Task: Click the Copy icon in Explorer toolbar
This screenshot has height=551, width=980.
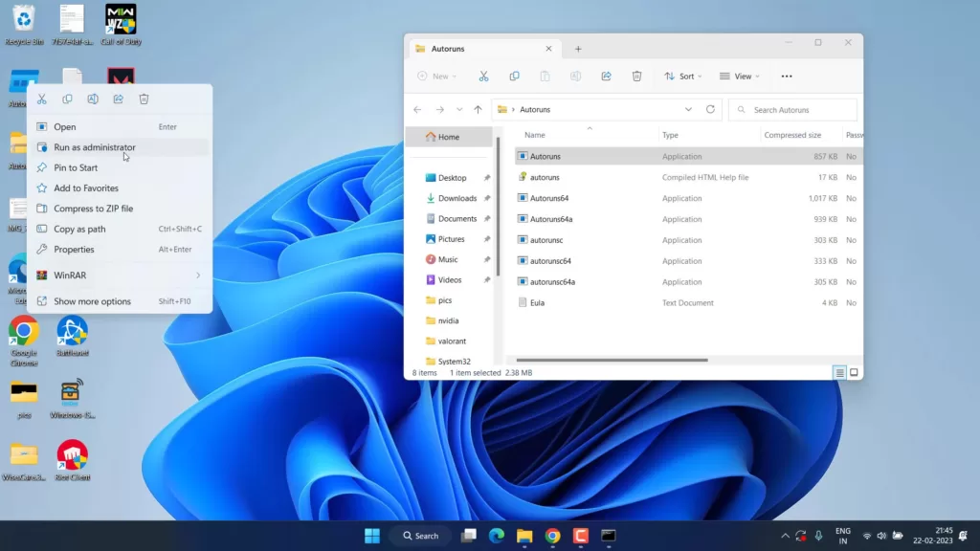Action: [514, 77]
